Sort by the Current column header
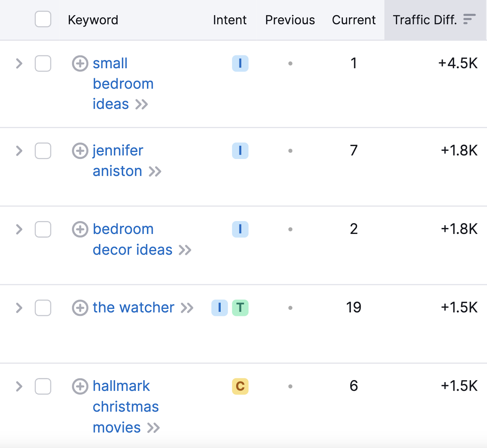Screen dimensions: 487x448 tap(354, 20)
